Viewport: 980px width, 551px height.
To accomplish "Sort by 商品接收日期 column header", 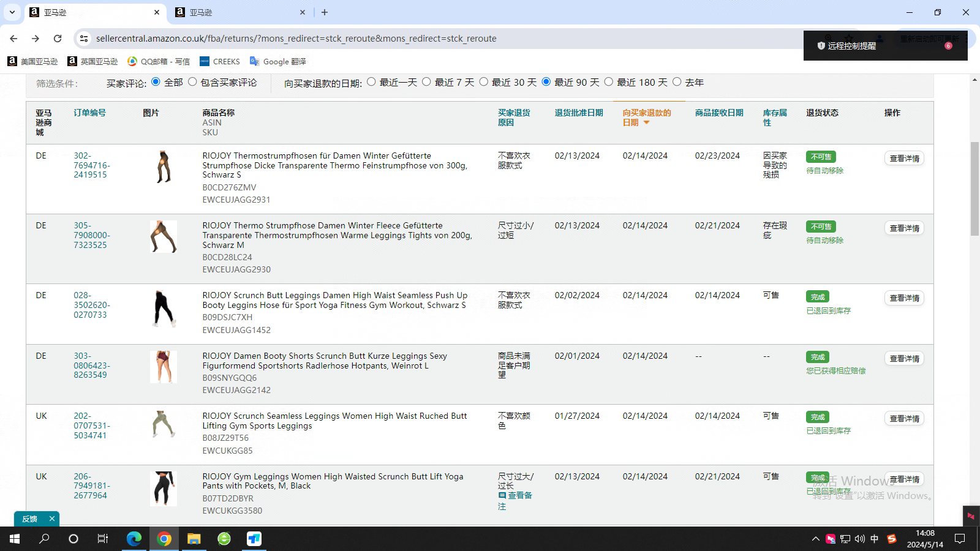I will click(x=719, y=113).
